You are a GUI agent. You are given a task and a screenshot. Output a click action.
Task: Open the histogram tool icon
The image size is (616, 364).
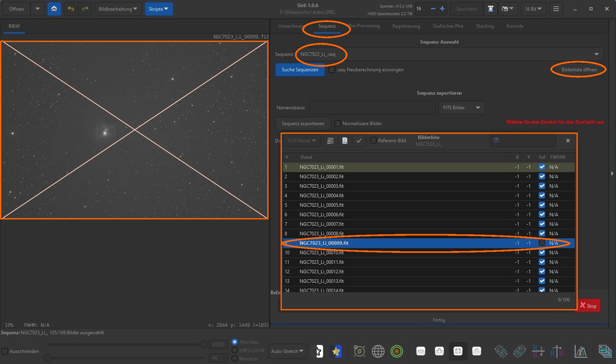581,351
